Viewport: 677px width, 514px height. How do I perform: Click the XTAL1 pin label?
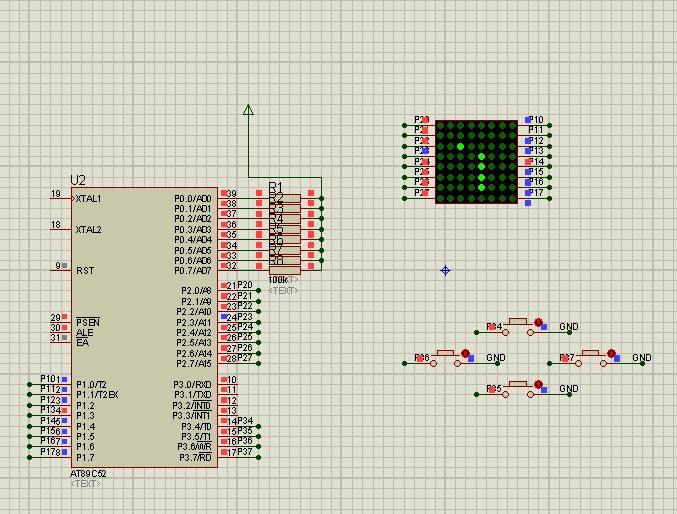(x=89, y=199)
